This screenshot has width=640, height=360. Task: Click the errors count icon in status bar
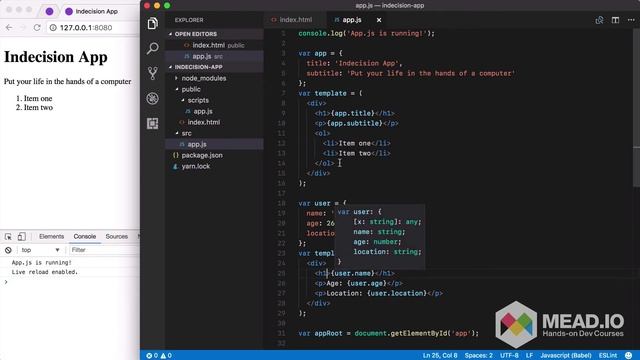point(151,356)
